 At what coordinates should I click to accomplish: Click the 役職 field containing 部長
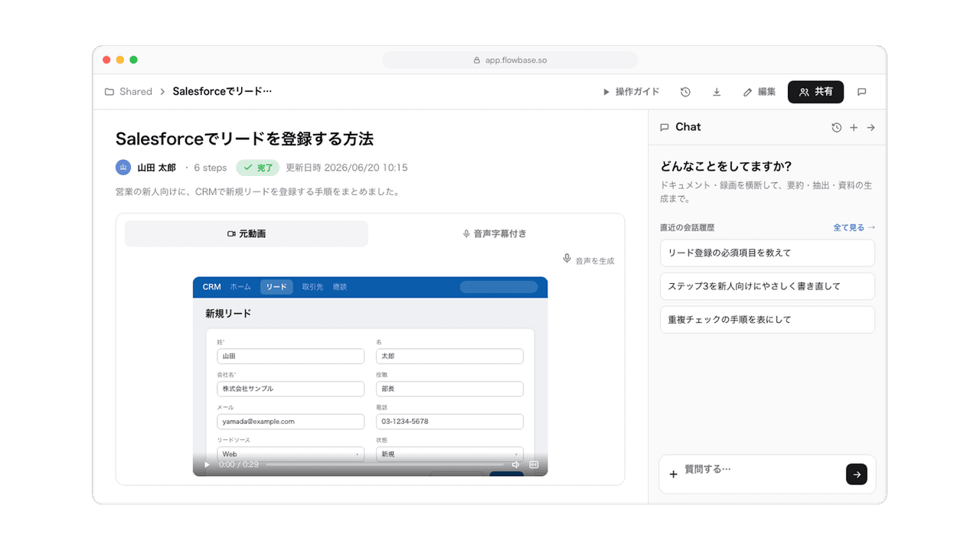449,389
